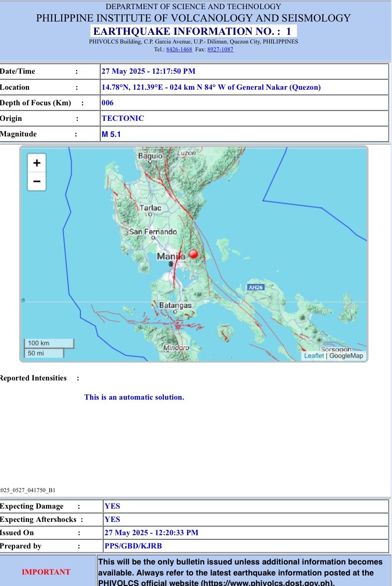Click the Baguio label on map
392x586 pixels.
[150, 156]
